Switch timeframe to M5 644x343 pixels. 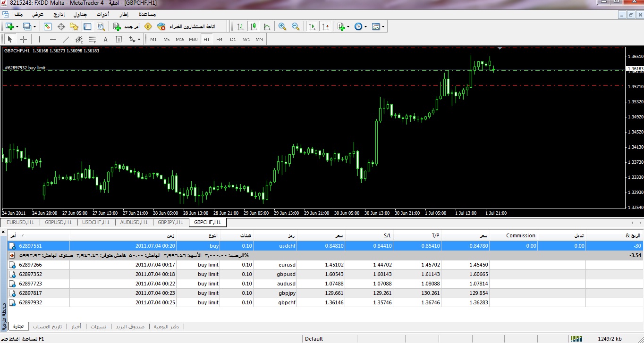click(167, 39)
